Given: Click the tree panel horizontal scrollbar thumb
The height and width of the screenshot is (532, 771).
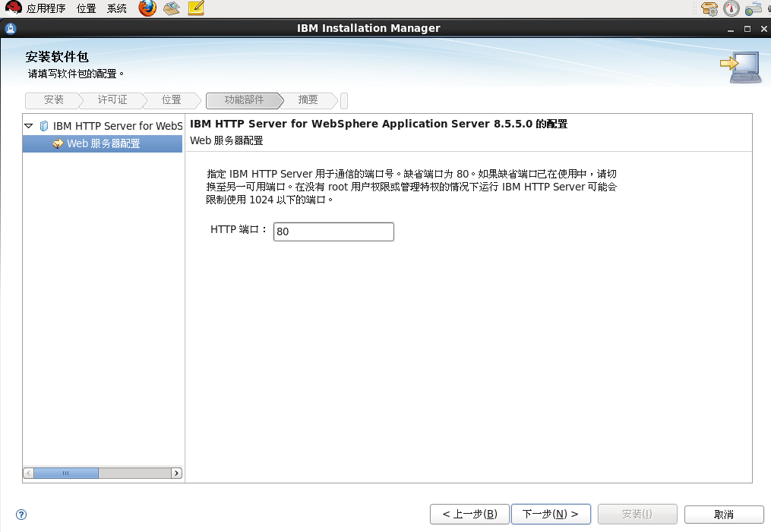Looking at the screenshot, I should coord(66,473).
